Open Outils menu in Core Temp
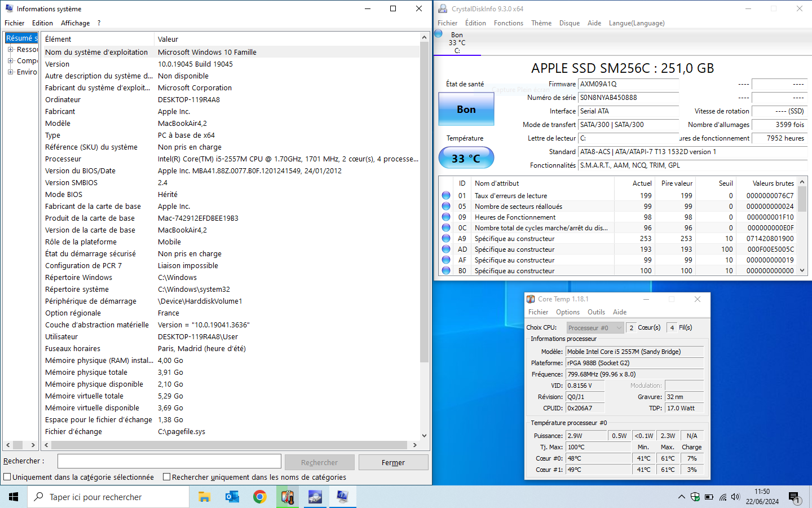 pos(596,312)
